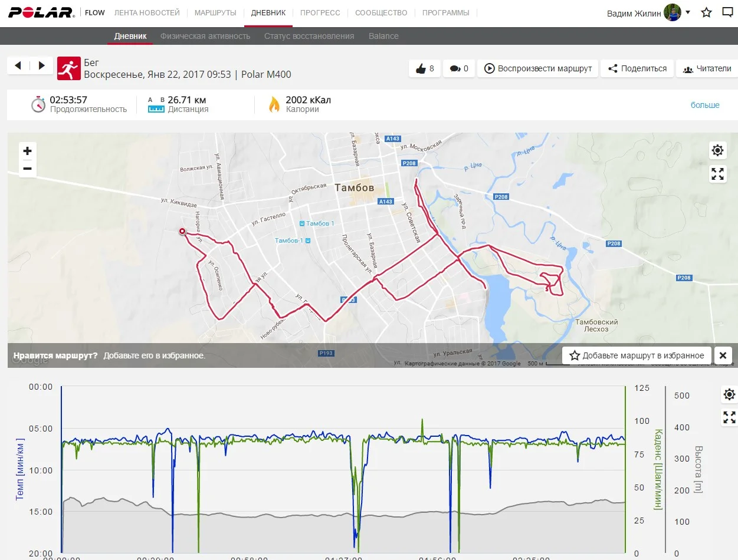Open chart settings gear icon
The height and width of the screenshot is (560, 738).
pos(729,394)
